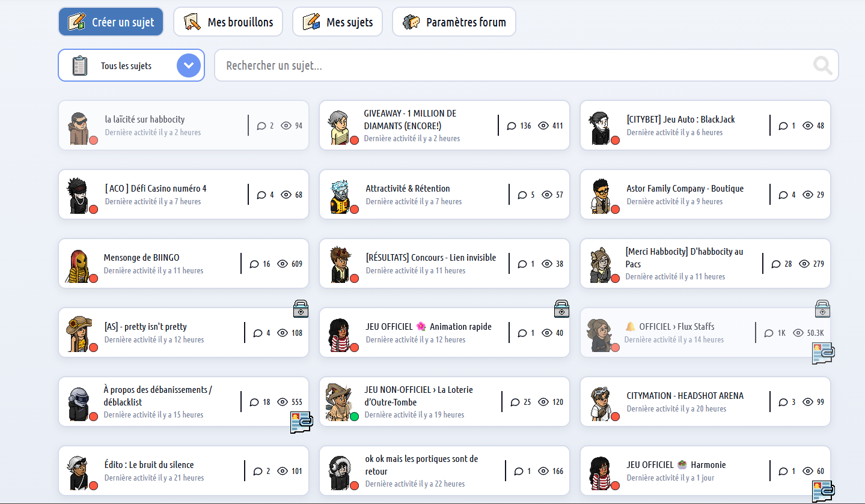Click the comment bubble icon on GIVEAWAY card
Image resolution: width=865 pixels, height=504 pixels.
(x=512, y=126)
